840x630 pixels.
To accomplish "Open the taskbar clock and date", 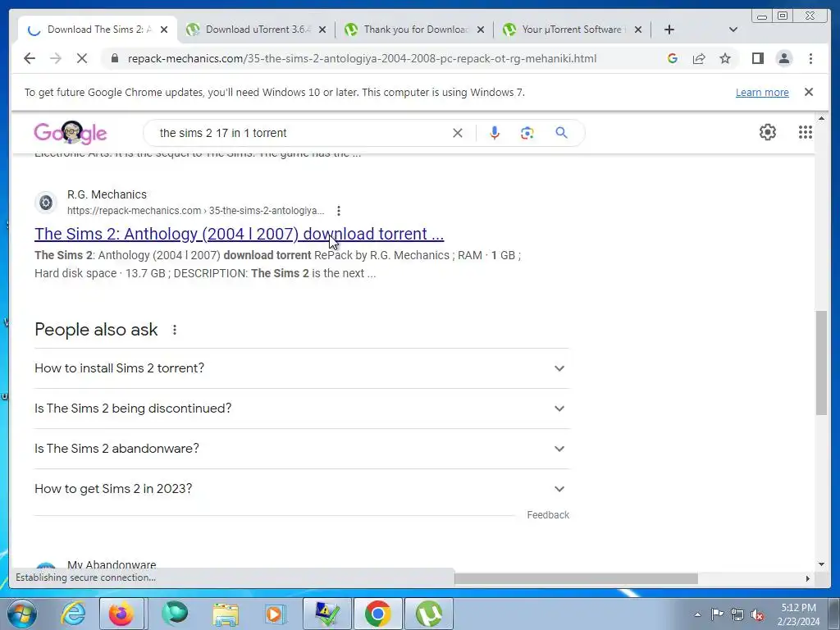I will pyautogui.click(x=798, y=614).
